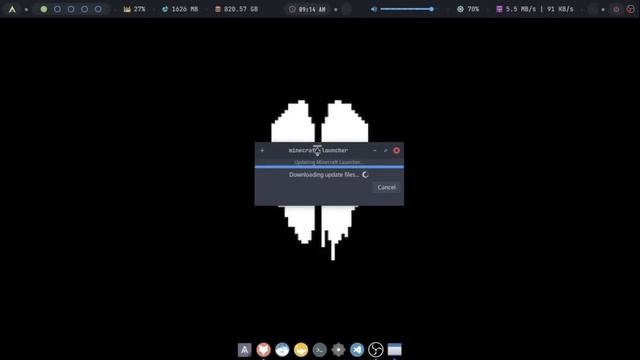Image resolution: width=640 pixels, height=360 pixels.
Task: Open Settings gear in the dock
Action: coord(338,350)
